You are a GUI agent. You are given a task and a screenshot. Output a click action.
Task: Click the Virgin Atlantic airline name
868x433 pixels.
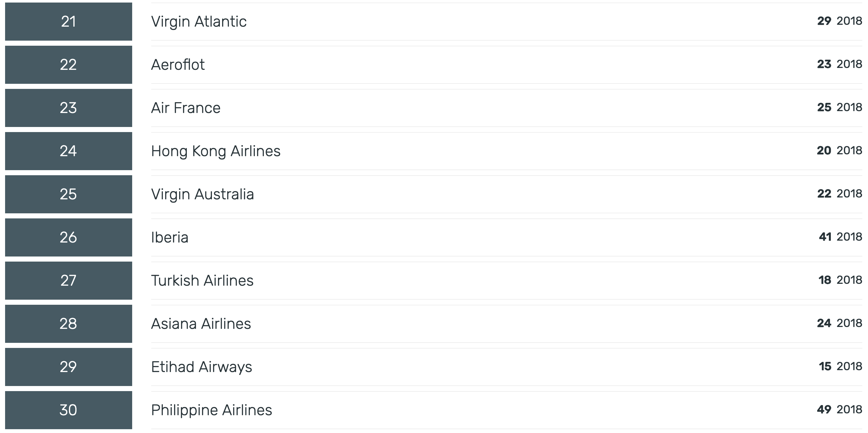pos(199,22)
